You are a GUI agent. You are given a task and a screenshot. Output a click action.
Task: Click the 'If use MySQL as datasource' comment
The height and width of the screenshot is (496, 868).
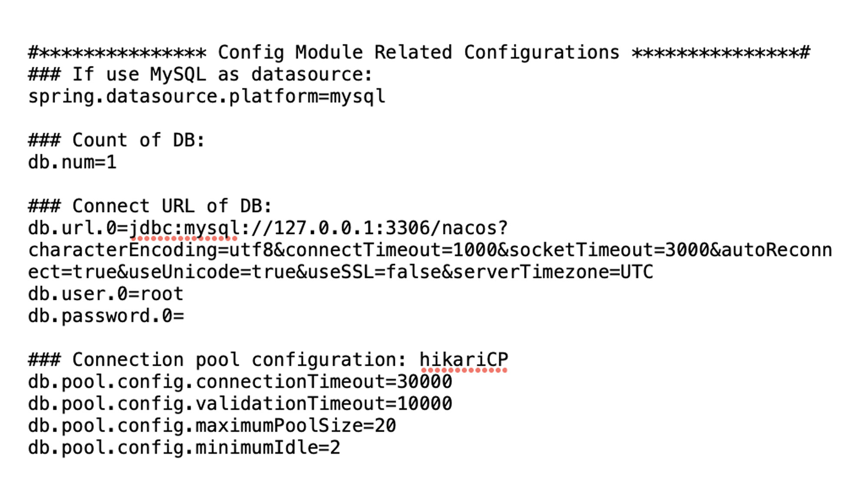[x=200, y=74]
